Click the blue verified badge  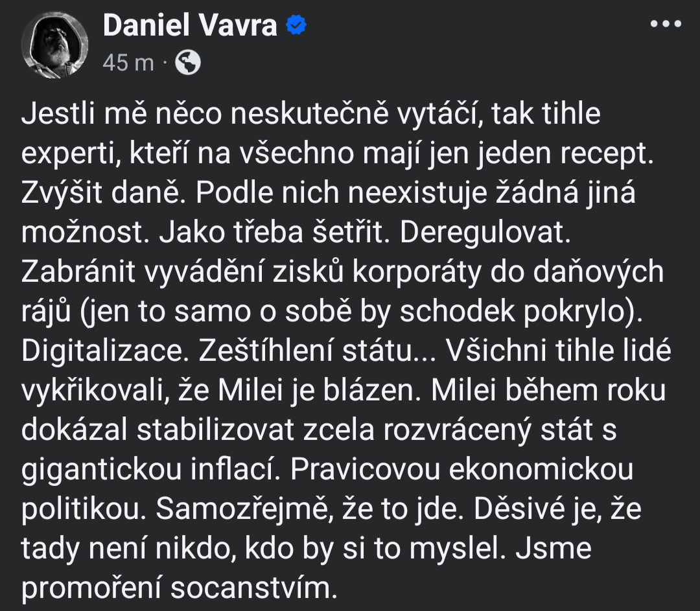pyautogui.click(x=296, y=25)
